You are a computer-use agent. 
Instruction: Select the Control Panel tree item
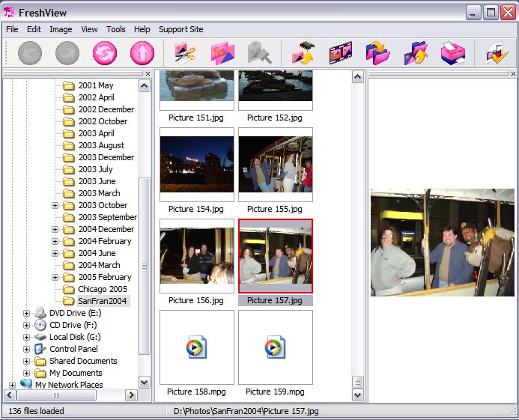tap(73, 349)
